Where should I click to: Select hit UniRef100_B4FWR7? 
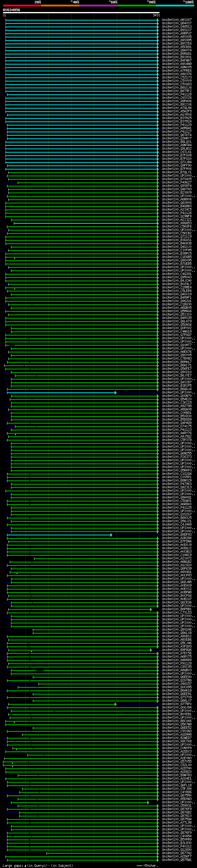[177, 60]
